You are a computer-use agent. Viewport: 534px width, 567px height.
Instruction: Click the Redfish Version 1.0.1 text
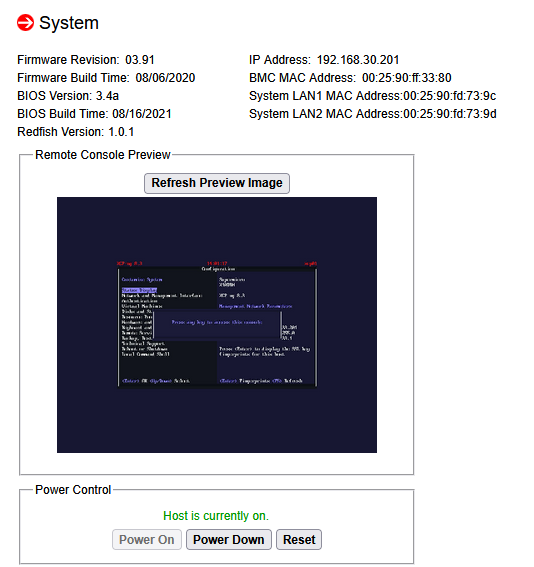click(76, 132)
